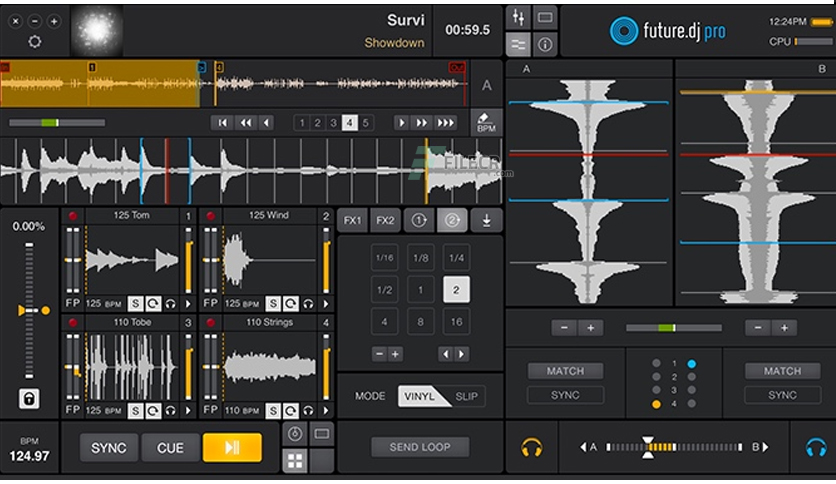This screenshot has width=836, height=484.
Task: Select hot cue page 1
Action: [302, 123]
